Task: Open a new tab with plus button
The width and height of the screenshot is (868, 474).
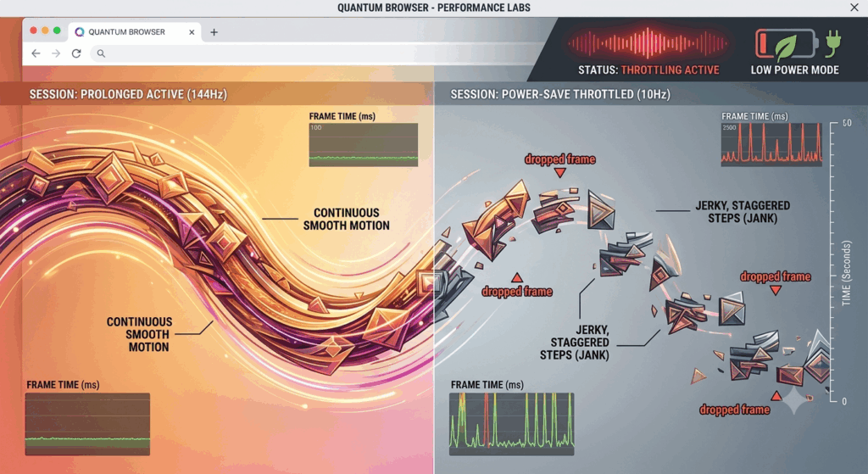Action: pos(214,32)
